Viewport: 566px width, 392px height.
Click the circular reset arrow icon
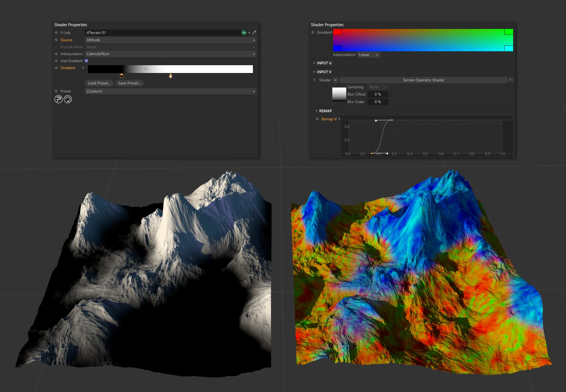68,99
